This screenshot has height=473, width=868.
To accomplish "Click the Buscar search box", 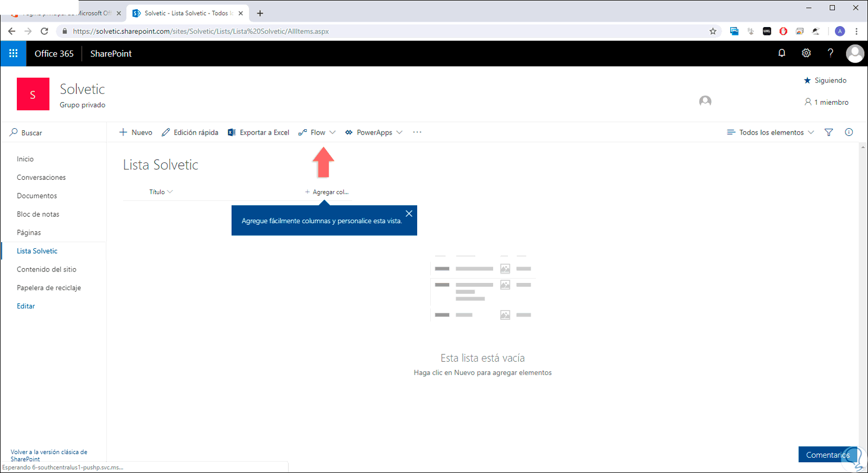I will (x=54, y=133).
